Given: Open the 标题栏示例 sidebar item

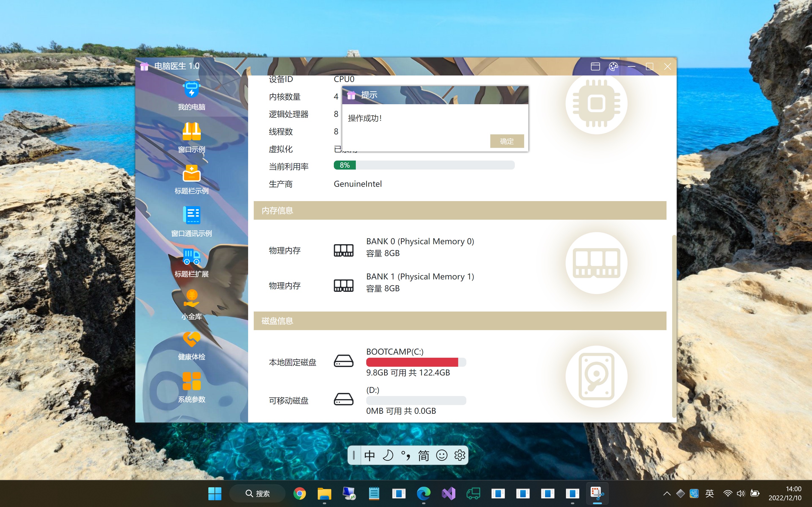Looking at the screenshot, I should [x=191, y=174].
